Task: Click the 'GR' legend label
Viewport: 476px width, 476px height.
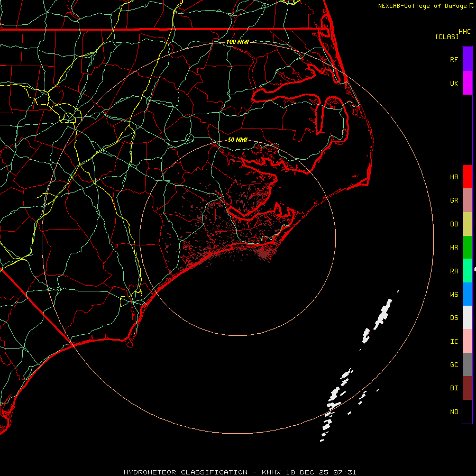Action: (x=454, y=200)
